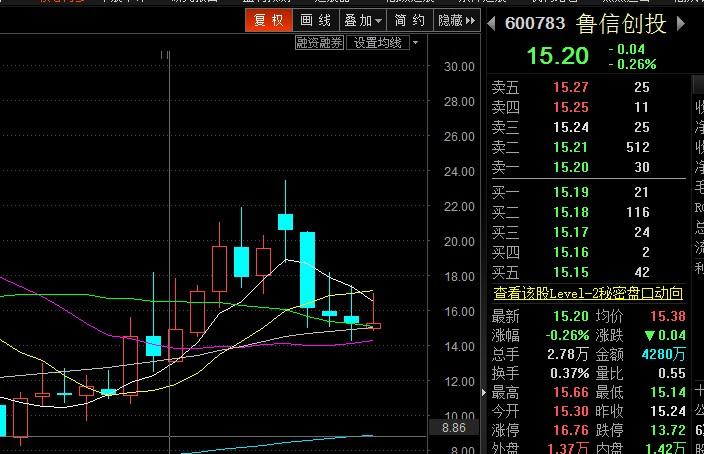Open the 叠加 overlay dropdown
The image size is (704, 454).
pos(362,20)
